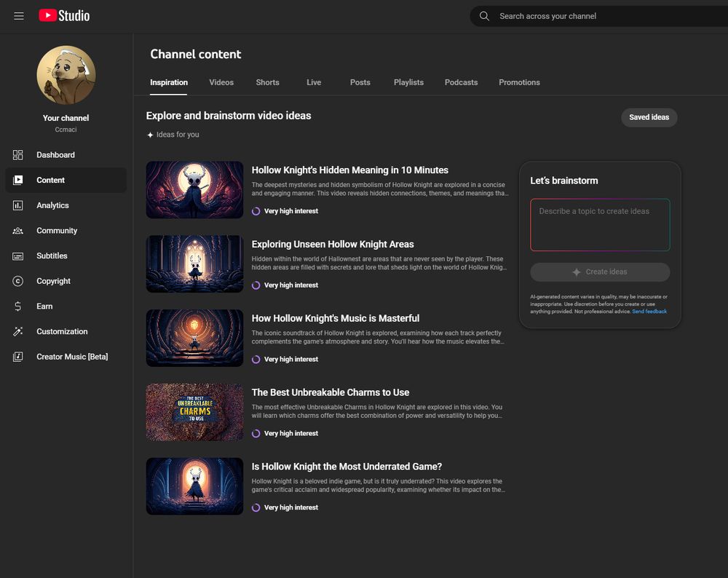
Task: Click the interest ring icon under Unbreakable Charms idea
Action: (x=256, y=434)
